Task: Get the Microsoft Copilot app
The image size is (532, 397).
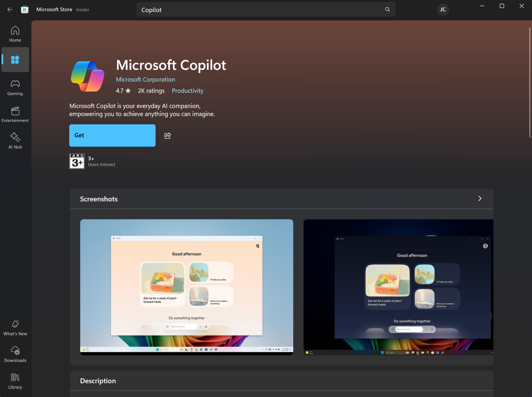Action: (x=112, y=135)
